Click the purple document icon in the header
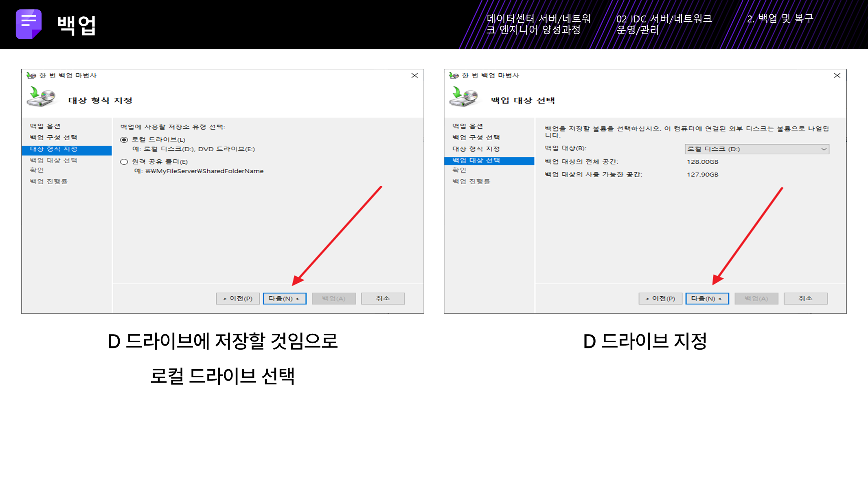Screen dimensions: 868x489 click(28, 24)
